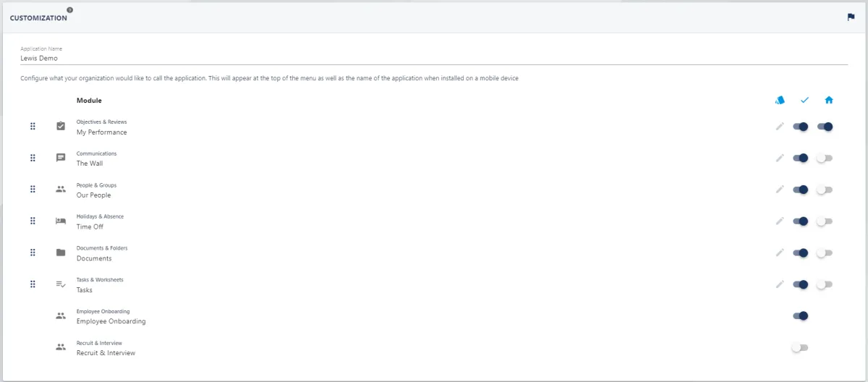Screen dimensions: 868x382
Task: Click the Holidays & Absence bed icon
Action: pyautogui.click(x=61, y=221)
